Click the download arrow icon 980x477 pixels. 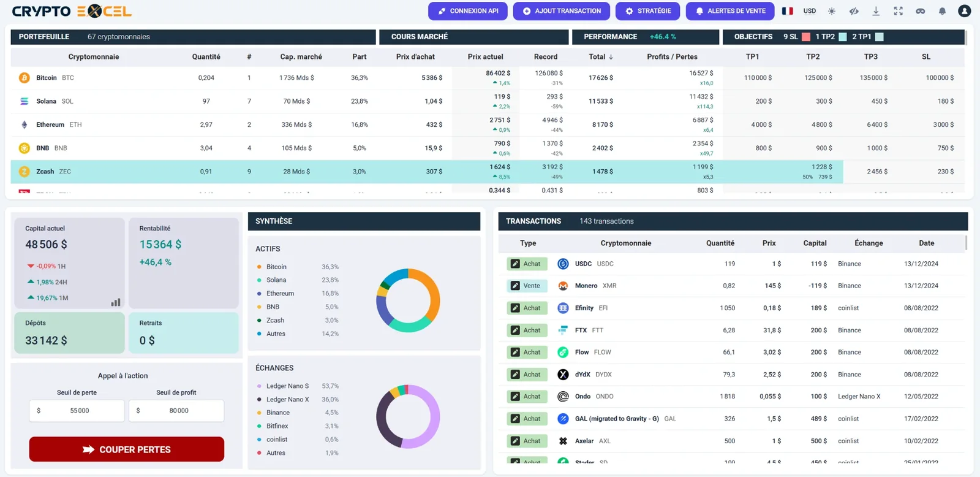click(876, 11)
